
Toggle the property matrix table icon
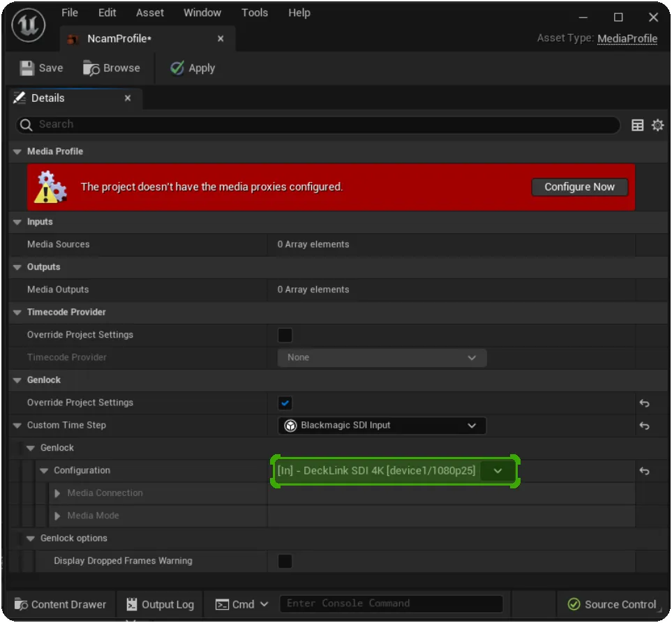[x=637, y=125]
